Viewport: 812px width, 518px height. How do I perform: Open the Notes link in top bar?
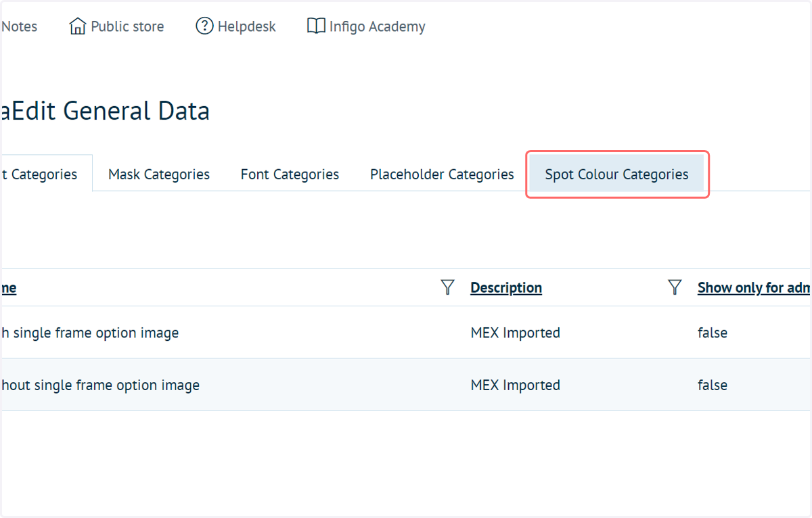pos(19,27)
